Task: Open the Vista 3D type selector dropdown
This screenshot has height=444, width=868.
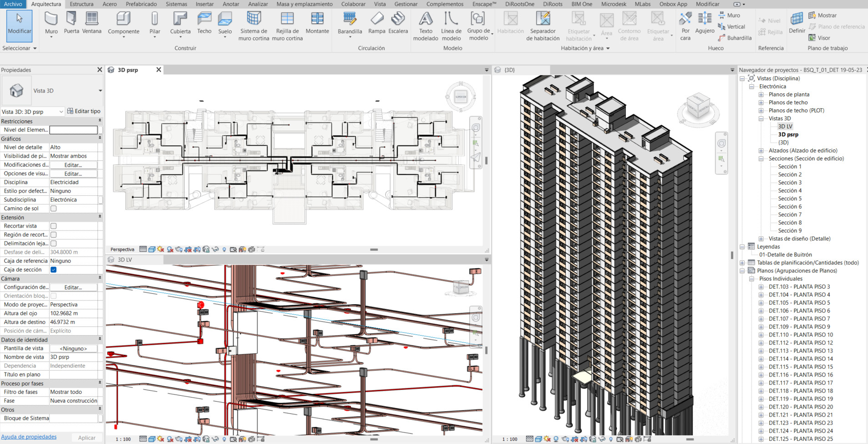Action: tap(100, 91)
